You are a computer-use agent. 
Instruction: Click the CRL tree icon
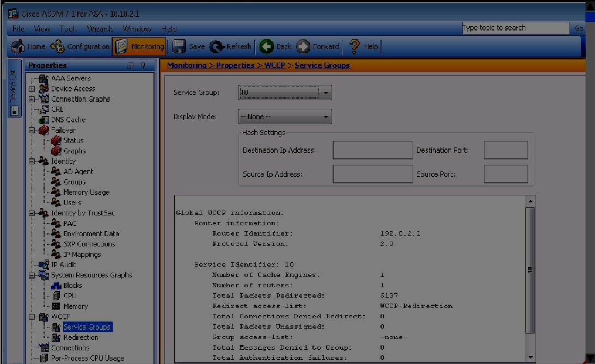(44, 109)
